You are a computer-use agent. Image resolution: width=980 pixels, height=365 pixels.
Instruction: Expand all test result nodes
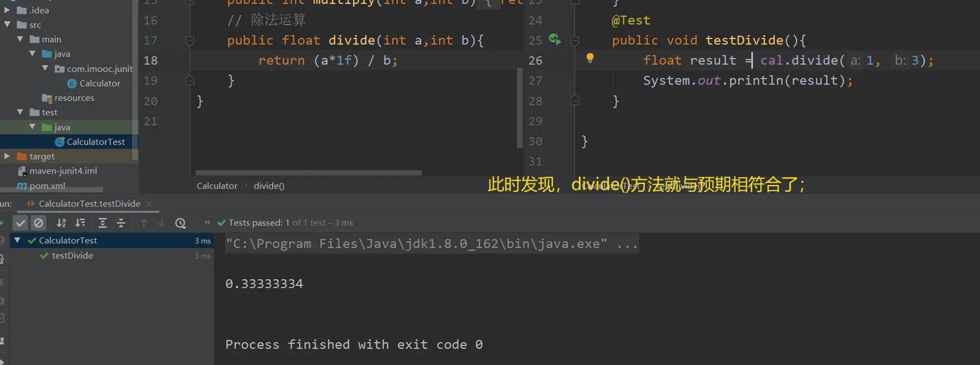click(103, 223)
